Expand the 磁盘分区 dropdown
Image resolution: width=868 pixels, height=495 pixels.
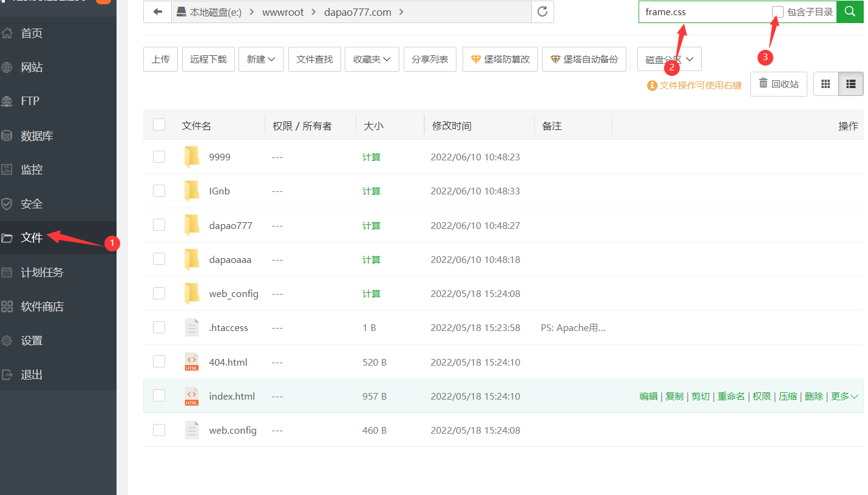[x=670, y=59]
